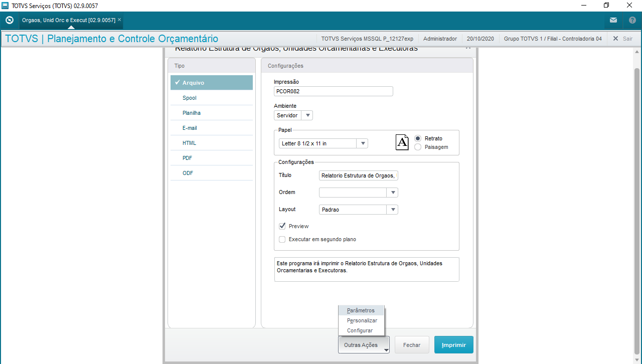The height and width of the screenshot is (364, 642).
Task: Click the 'Imprimir' button
Action: tap(454, 345)
